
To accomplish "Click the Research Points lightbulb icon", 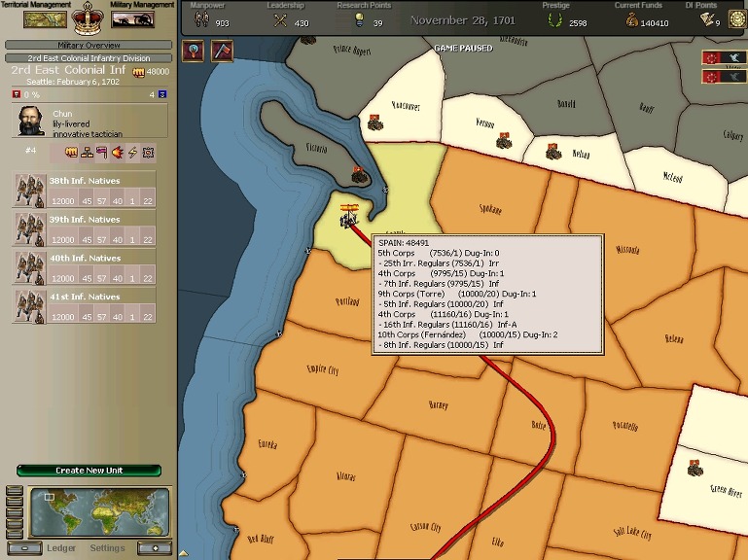I will click(359, 20).
